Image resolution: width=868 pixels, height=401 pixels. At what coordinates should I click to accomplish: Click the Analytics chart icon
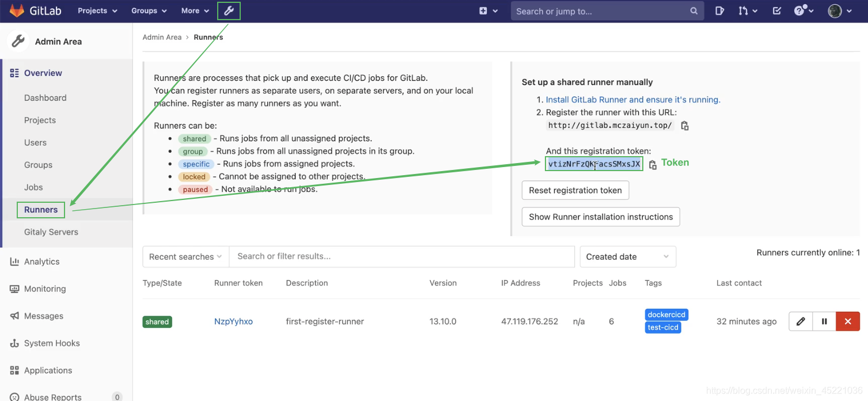pos(14,262)
